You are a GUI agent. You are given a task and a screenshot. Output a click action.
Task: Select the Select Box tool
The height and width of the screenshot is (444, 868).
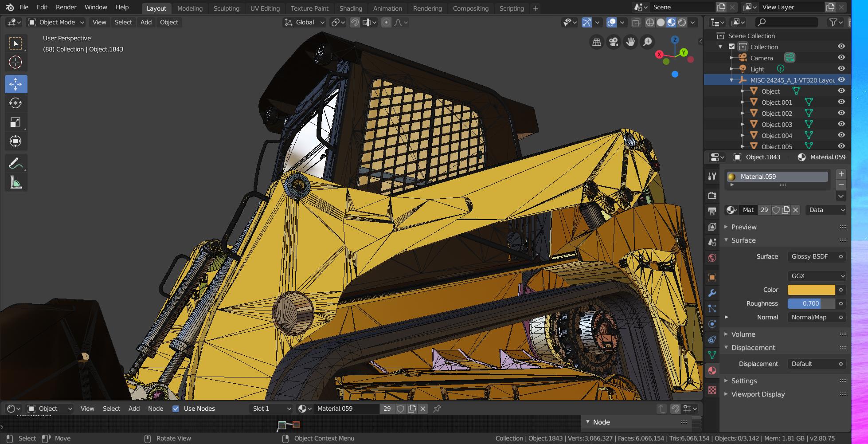click(16, 43)
